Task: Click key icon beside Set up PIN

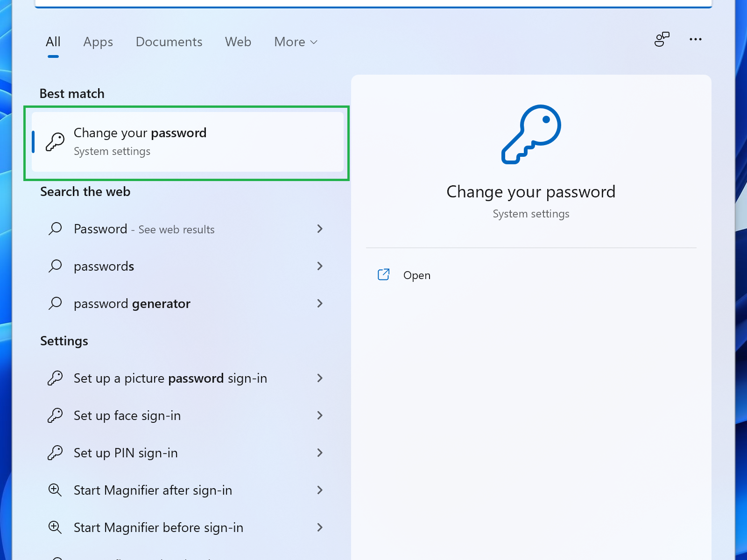Action: coord(55,453)
